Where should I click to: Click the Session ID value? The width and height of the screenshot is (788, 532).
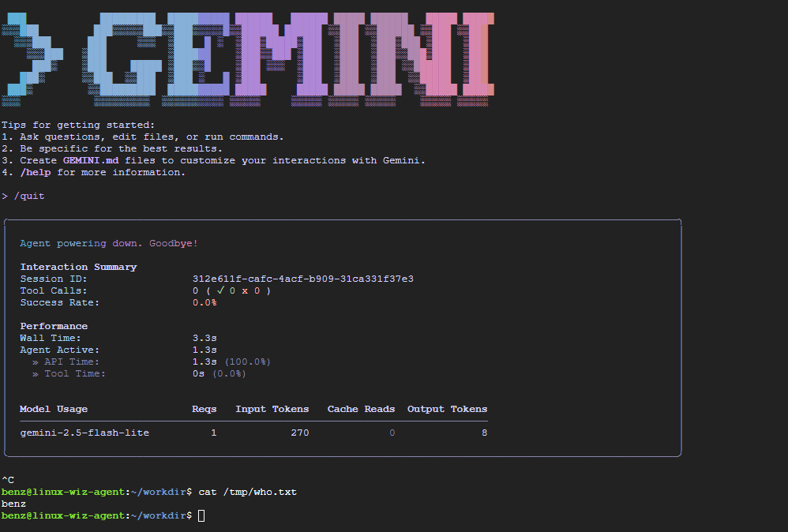click(x=303, y=279)
